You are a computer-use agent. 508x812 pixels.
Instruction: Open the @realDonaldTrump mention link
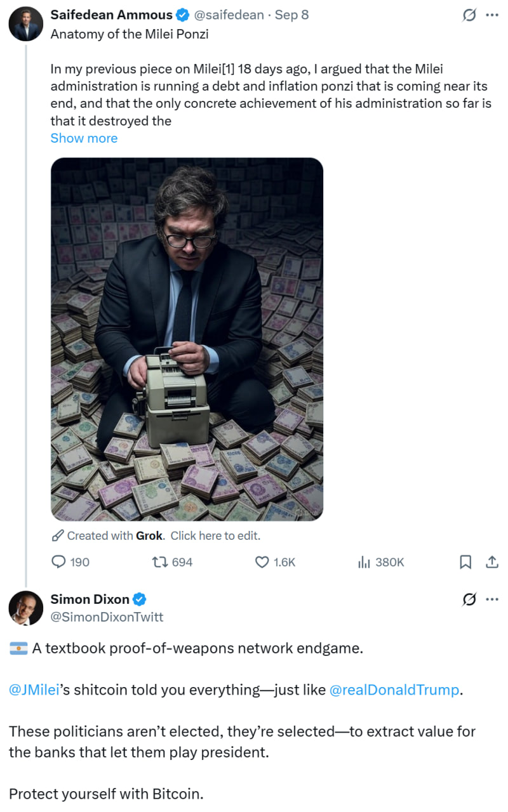point(394,690)
